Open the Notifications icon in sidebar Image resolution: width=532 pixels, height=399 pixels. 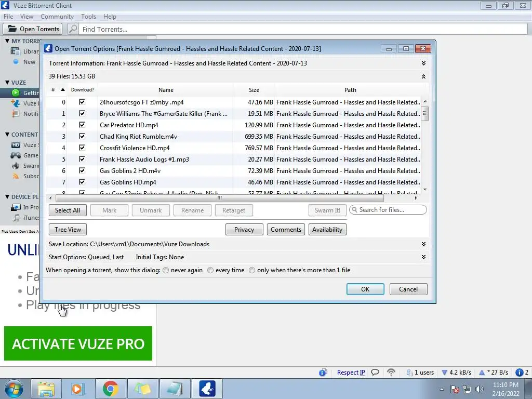coord(16,114)
